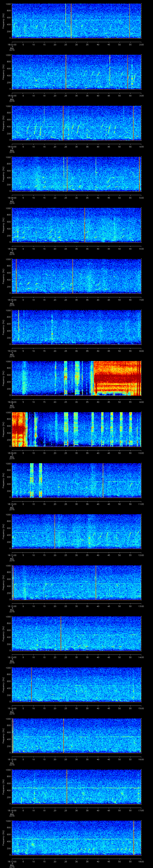Screen dimensions: 153x868
Task: Select the spectrogram panel starting at 18:01:00
Action: tap(76, 21)
